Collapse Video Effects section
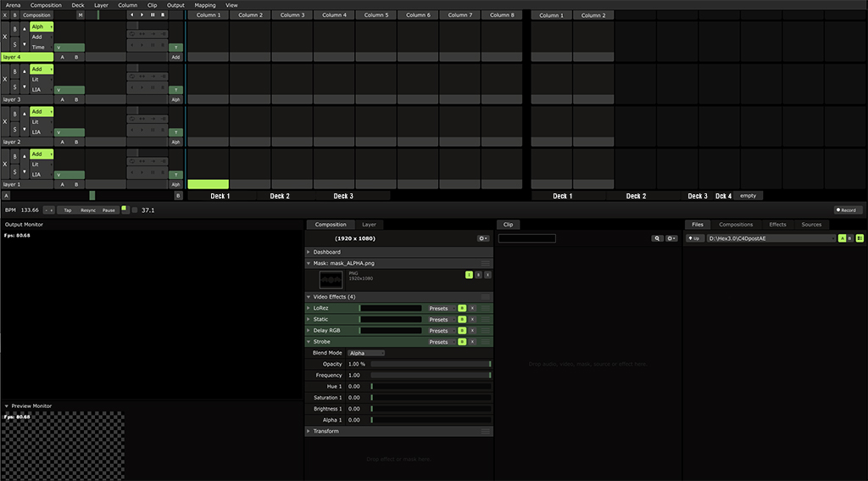 pos(309,297)
